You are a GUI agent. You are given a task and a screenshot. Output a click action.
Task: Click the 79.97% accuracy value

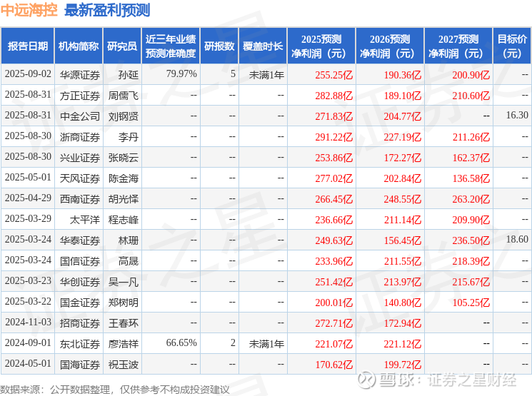pyautogui.click(x=181, y=74)
